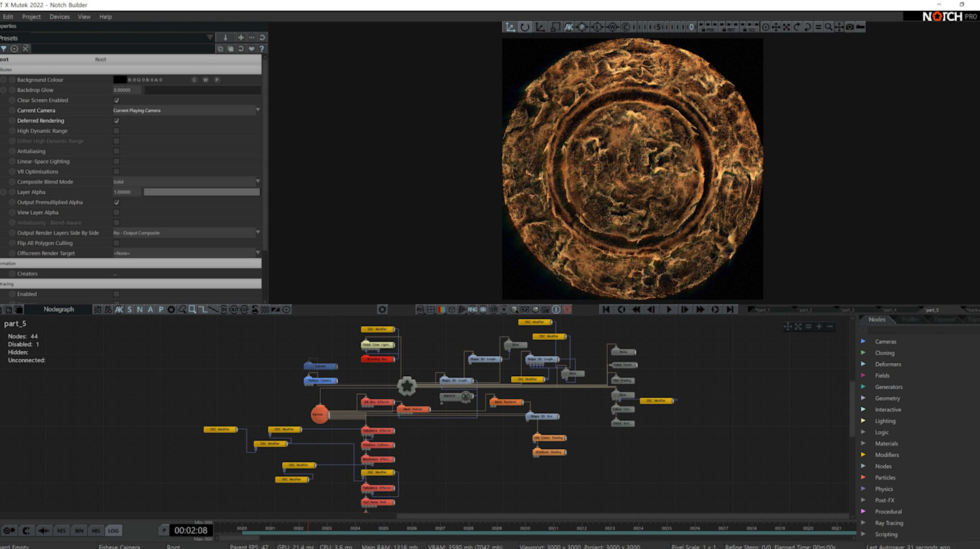Open the Project menu
Screen dimensions: 980x549
[31, 17]
